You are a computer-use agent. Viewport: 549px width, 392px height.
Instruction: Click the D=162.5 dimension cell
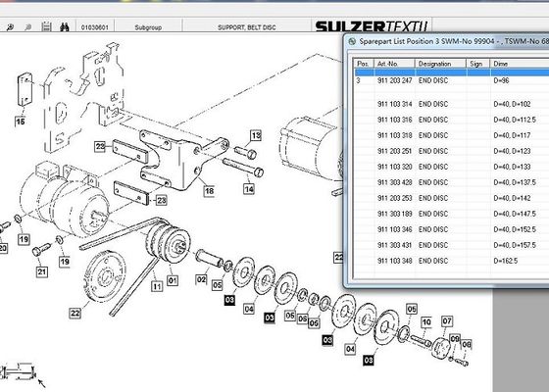(x=506, y=261)
